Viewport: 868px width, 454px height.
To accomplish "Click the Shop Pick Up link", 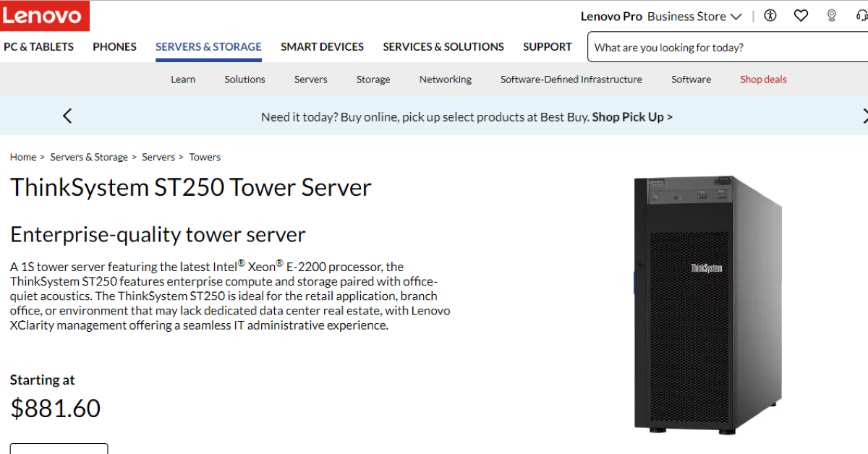I will click(x=631, y=116).
